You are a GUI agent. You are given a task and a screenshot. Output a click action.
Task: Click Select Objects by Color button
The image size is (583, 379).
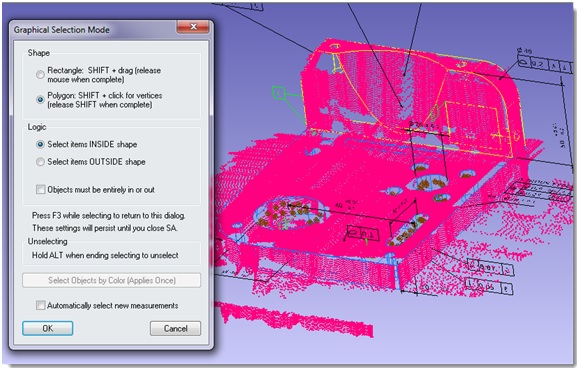[x=112, y=280]
